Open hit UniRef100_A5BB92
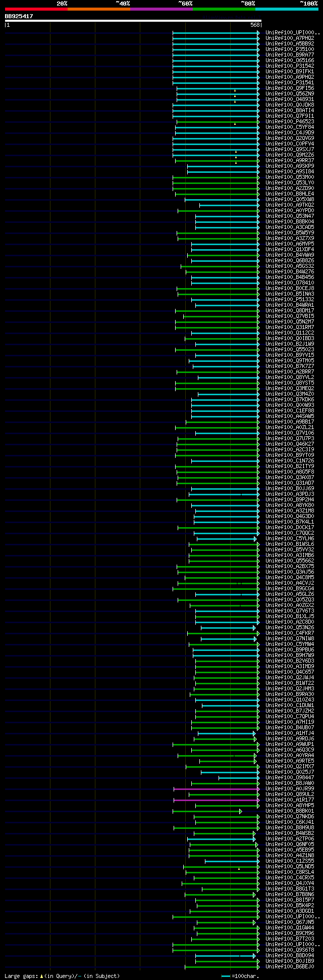Viewport: 323px width, 980px height. [290, 43]
